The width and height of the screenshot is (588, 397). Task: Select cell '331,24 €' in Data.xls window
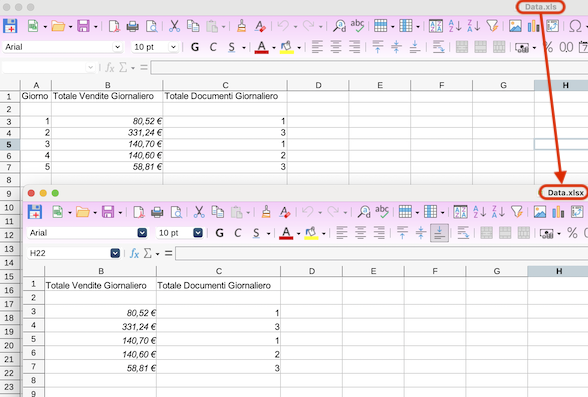(x=107, y=133)
